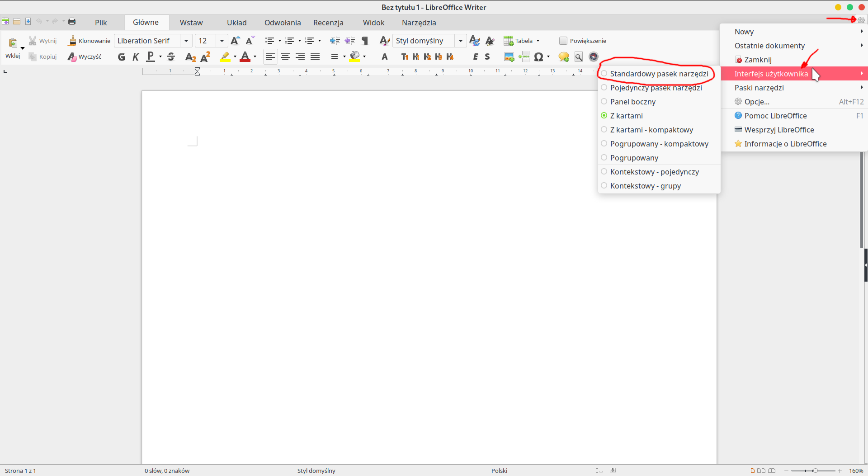Open the Styl domyślny paragraph style dropdown
868x476 pixels.
(460, 41)
